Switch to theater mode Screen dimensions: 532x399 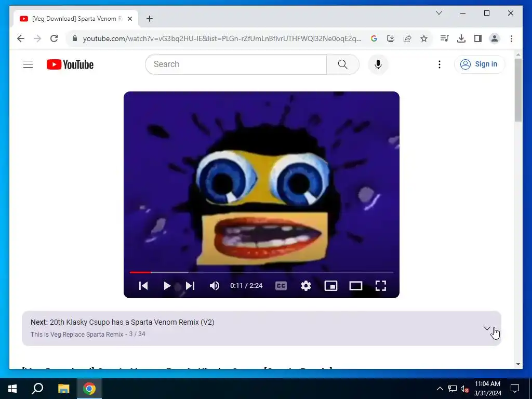click(355, 286)
